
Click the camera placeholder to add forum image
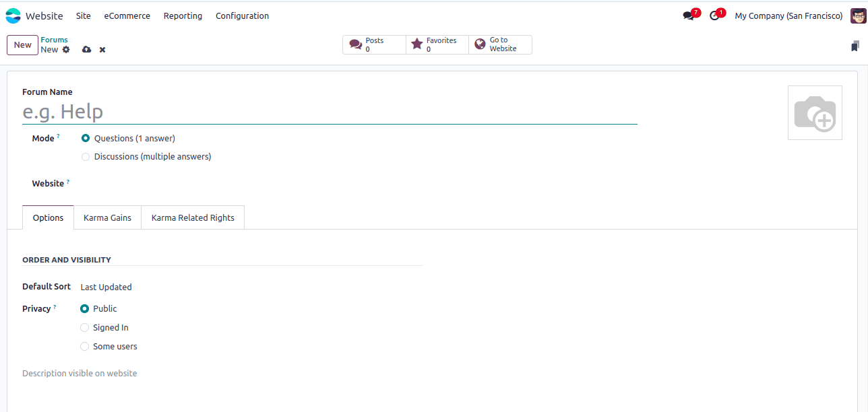coord(815,112)
